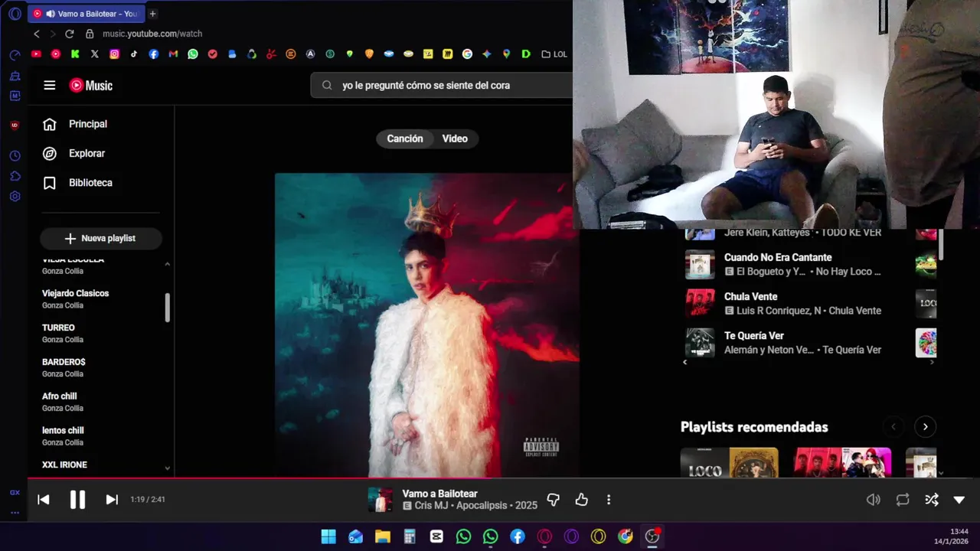980x551 pixels.
Task: Open the Afro chill playlist
Action: click(x=63, y=402)
